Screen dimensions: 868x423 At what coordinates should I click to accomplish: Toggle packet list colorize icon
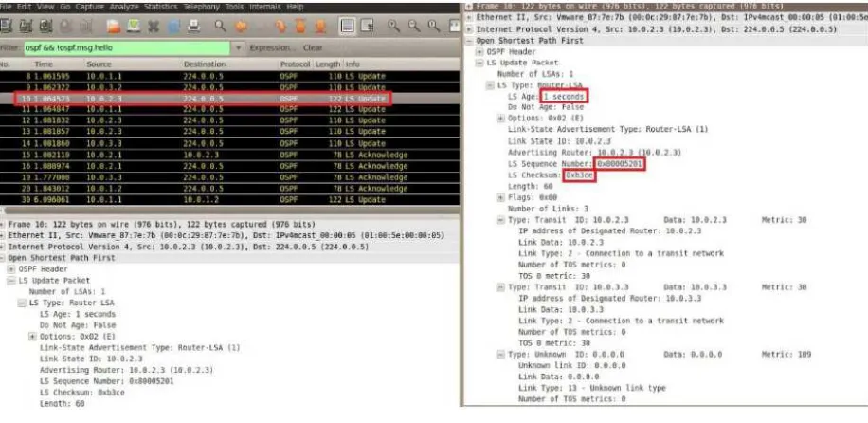(x=348, y=26)
